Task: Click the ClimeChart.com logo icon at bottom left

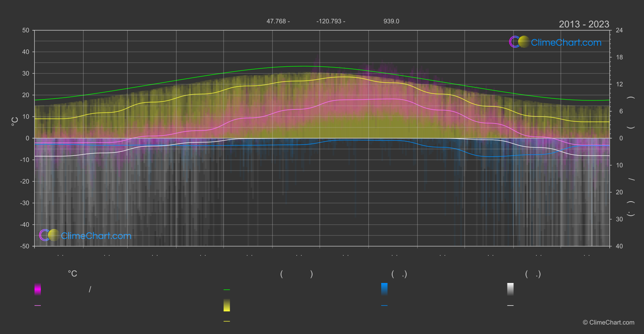Action: coord(49,235)
